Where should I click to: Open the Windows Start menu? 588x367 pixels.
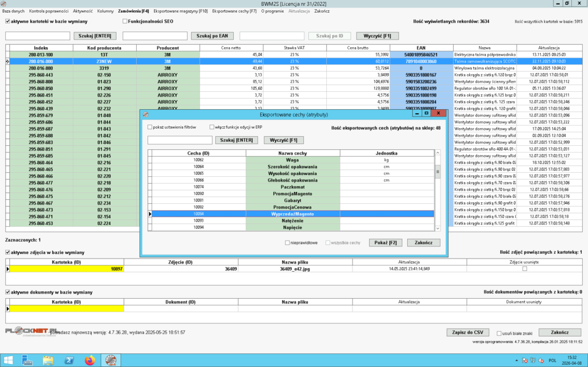(9, 360)
